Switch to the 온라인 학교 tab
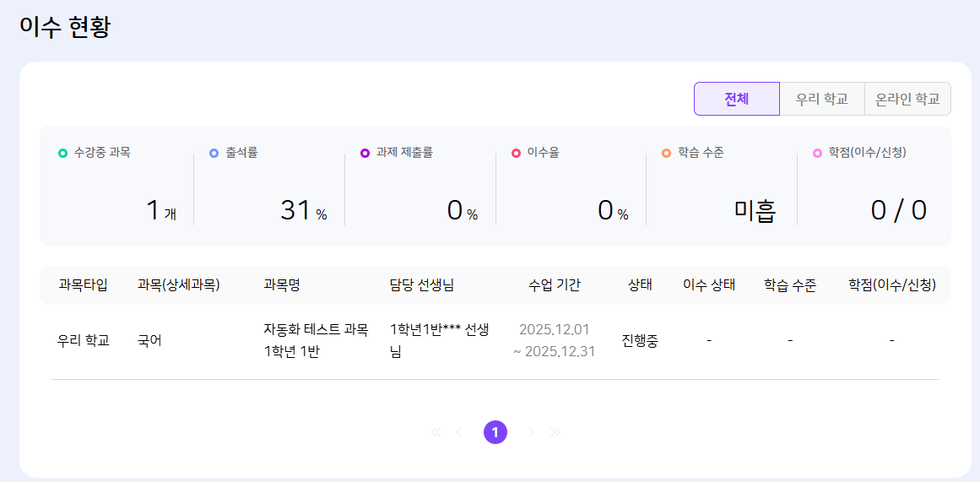 click(907, 99)
